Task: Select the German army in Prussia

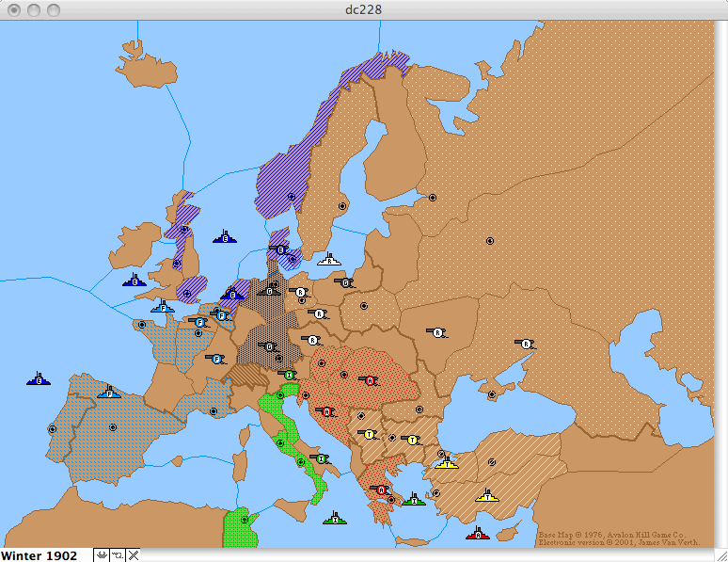Action: tap(345, 282)
